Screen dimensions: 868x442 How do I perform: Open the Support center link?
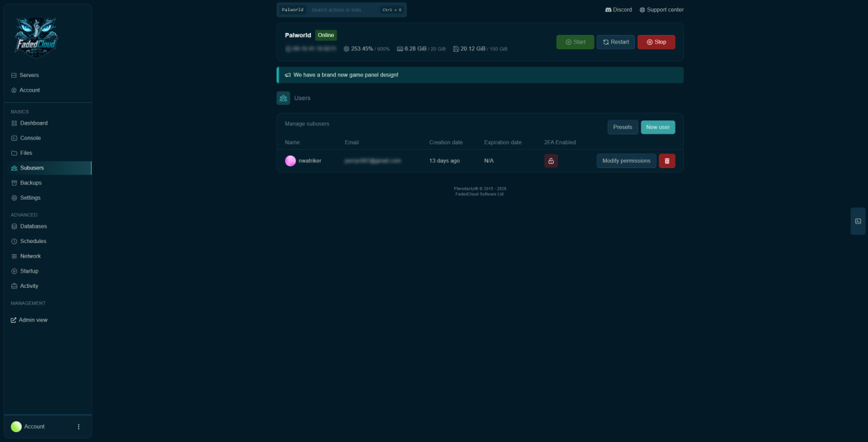click(x=661, y=10)
